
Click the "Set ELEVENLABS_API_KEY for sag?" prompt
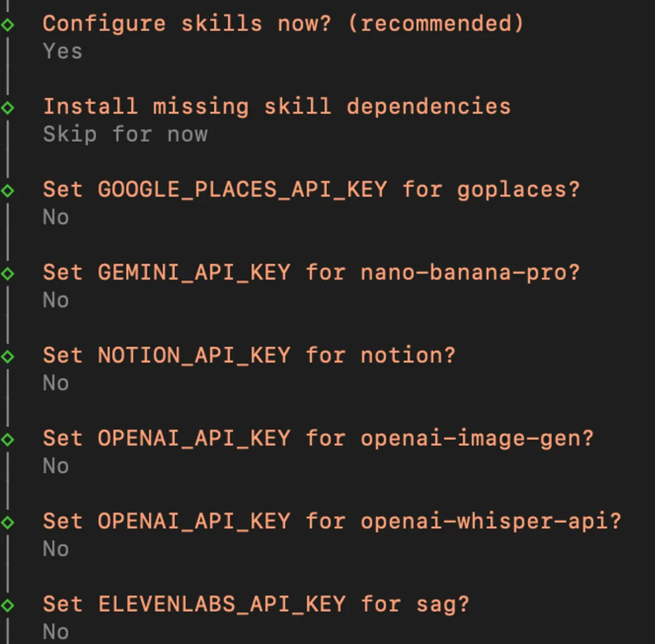(256, 605)
